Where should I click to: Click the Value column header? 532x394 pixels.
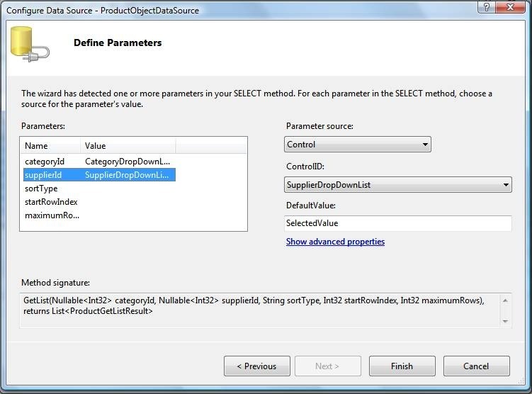[128, 146]
